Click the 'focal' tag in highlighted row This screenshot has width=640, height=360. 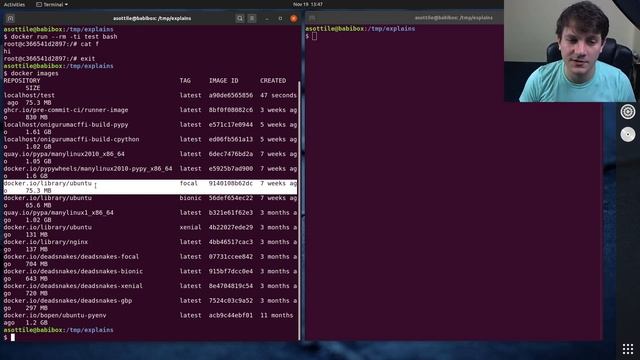click(189, 184)
